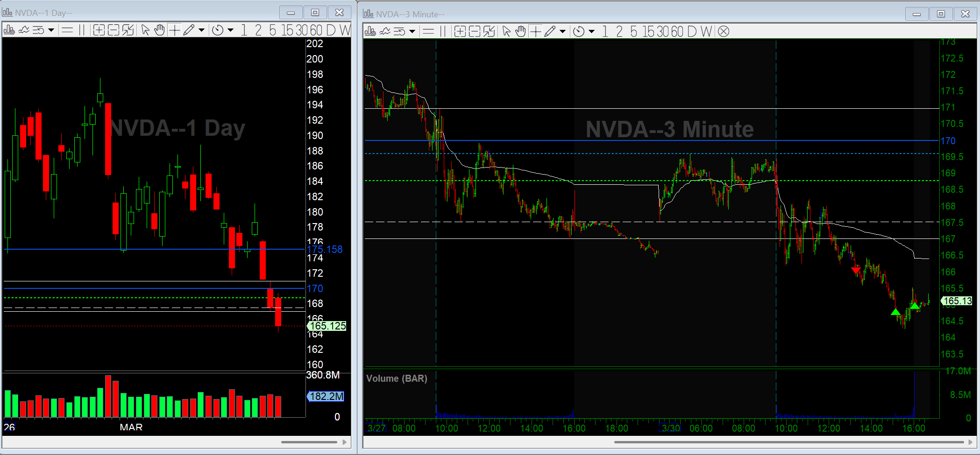Expand the pencil tool dropdown in the 1 Day toolbar
980x455 pixels.
[x=201, y=30]
